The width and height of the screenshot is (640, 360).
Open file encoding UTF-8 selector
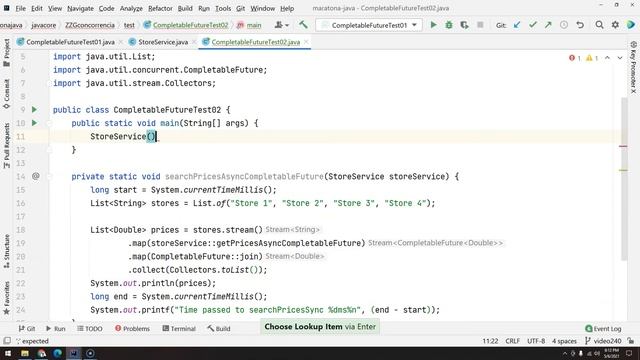point(536,341)
